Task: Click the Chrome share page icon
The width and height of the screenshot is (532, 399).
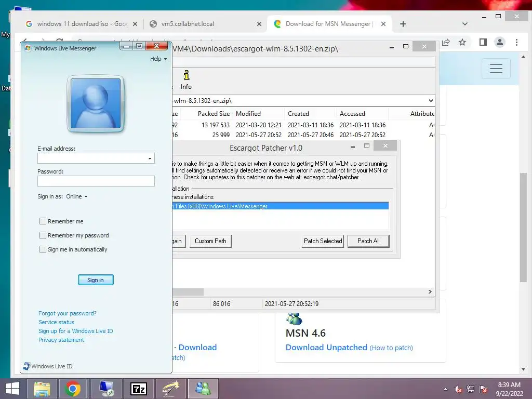Action: pyautogui.click(x=446, y=42)
